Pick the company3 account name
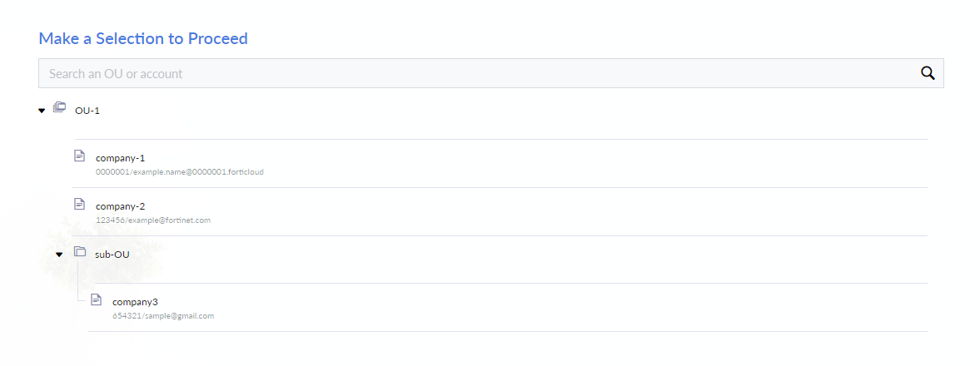Viewport: 980px width, 366px height. (x=135, y=302)
